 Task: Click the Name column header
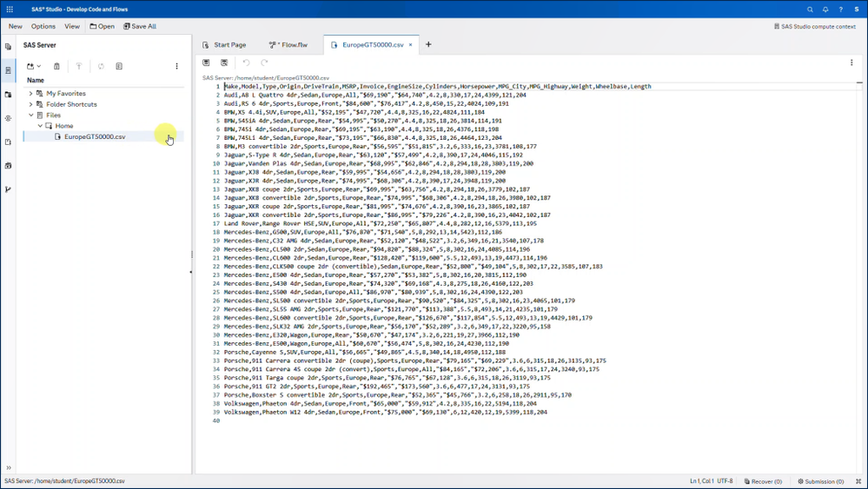36,80
